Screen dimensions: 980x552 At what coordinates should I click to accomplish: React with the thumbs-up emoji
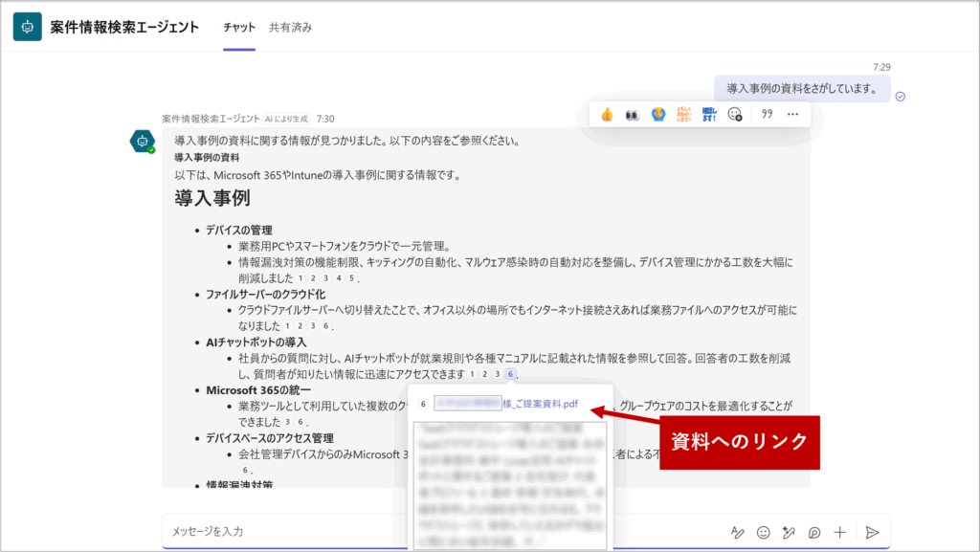607,114
